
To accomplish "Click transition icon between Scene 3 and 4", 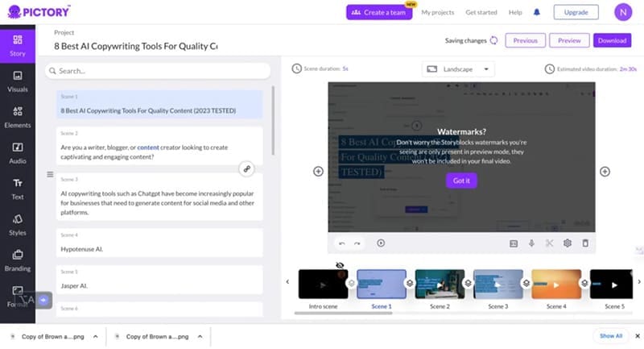I will [526, 283].
